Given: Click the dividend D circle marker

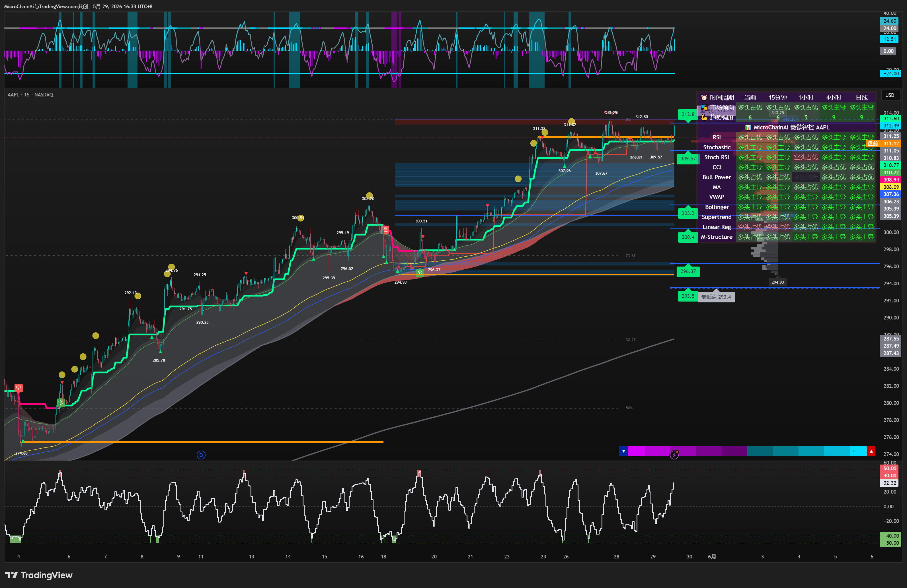Looking at the screenshot, I should coord(201,455).
